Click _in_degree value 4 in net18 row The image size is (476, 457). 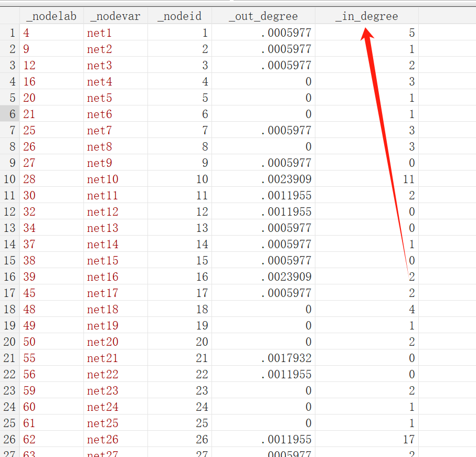tap(367, 309)
